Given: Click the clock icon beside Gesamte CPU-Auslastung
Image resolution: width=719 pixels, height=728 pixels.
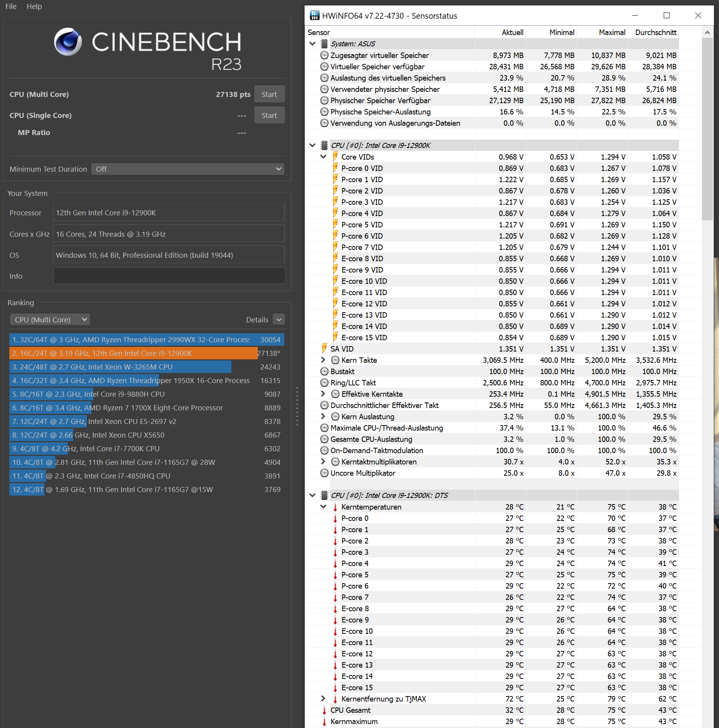Looking at the screenshot, I should coord(324,439).
